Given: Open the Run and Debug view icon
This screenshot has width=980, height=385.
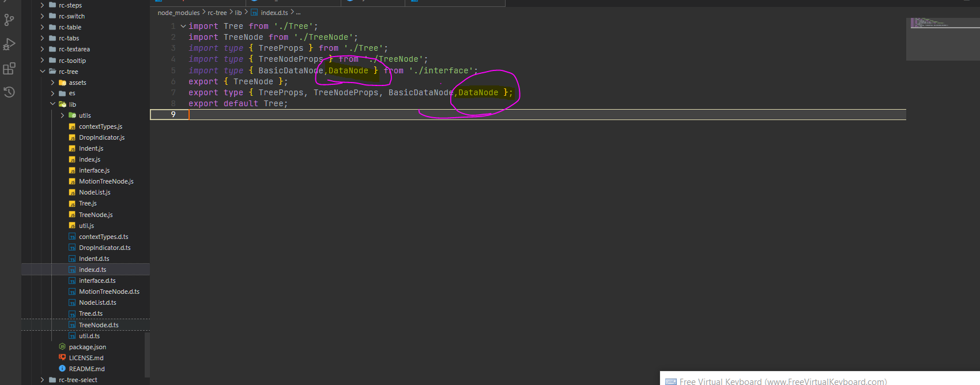Looking at the screenshot, I should (x=9, y=44).
